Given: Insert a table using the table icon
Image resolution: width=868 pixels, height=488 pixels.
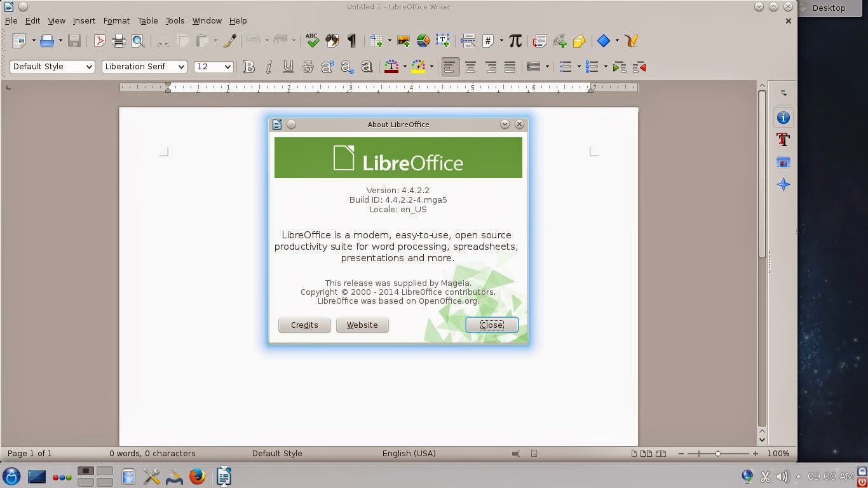Looking at the screenshot, I should pos(376,41).
